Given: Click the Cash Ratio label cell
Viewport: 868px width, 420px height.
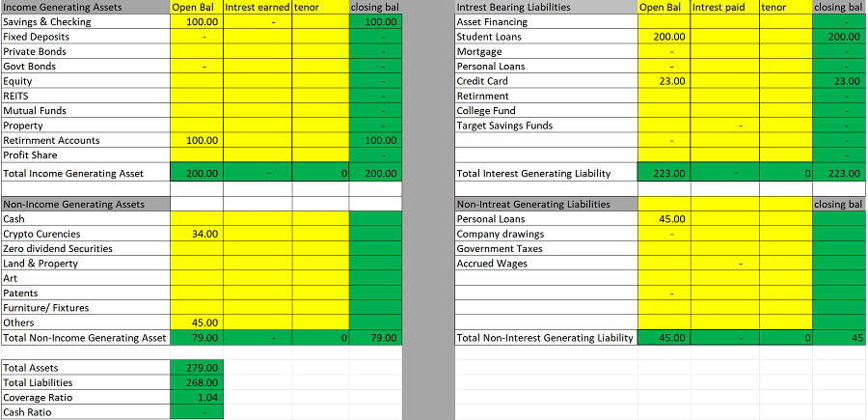Looking at the screenshot, I should pyautogui.click(x=85, y=412).
